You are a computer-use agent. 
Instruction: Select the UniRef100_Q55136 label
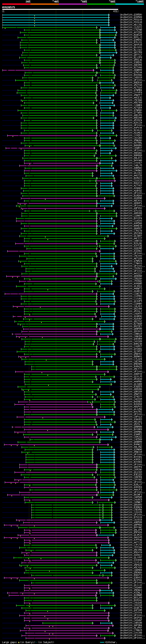point(131,60)
